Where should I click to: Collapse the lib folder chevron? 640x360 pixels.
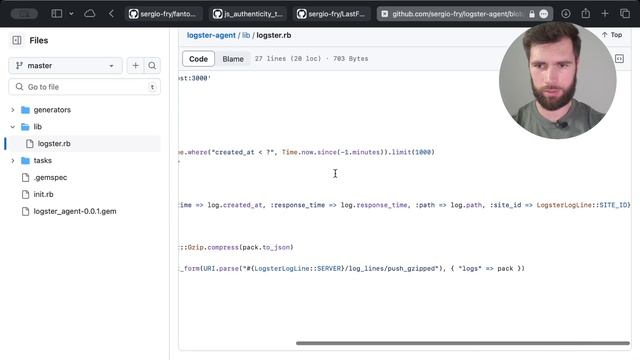[x=13, y=127]
